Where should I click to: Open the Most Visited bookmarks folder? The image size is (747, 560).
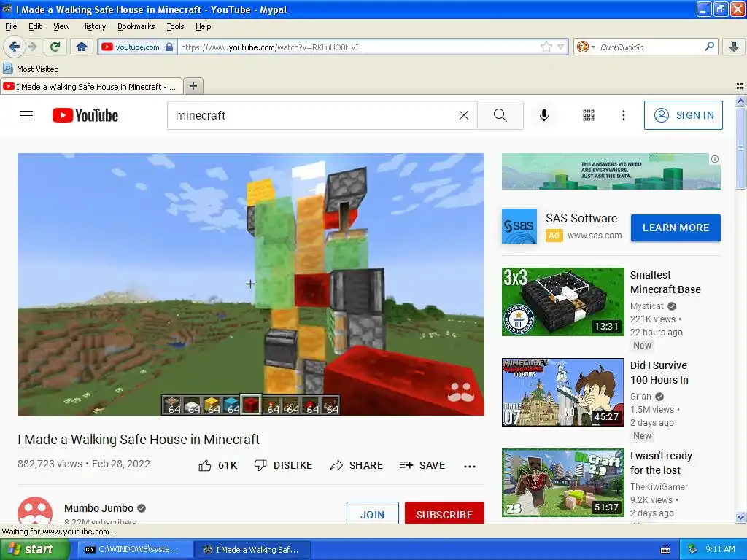click(31, 69)
